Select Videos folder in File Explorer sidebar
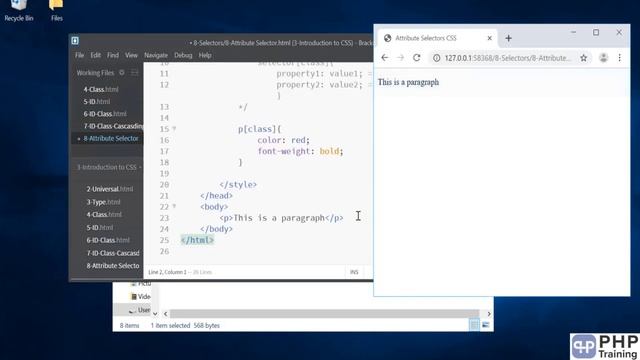This screenshot has height=360, width=640. pyautogui.click(x=140, y=297)
